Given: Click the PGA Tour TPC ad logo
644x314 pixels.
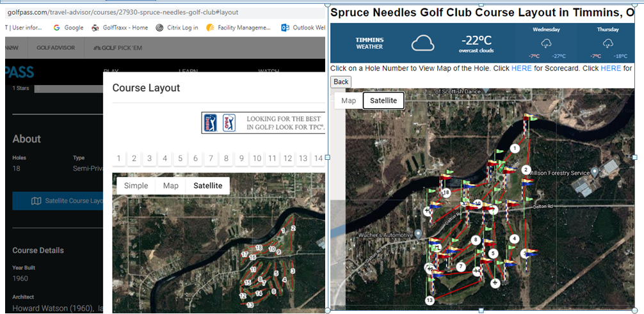Looking at the screenshot, I should tap(220, 123).
